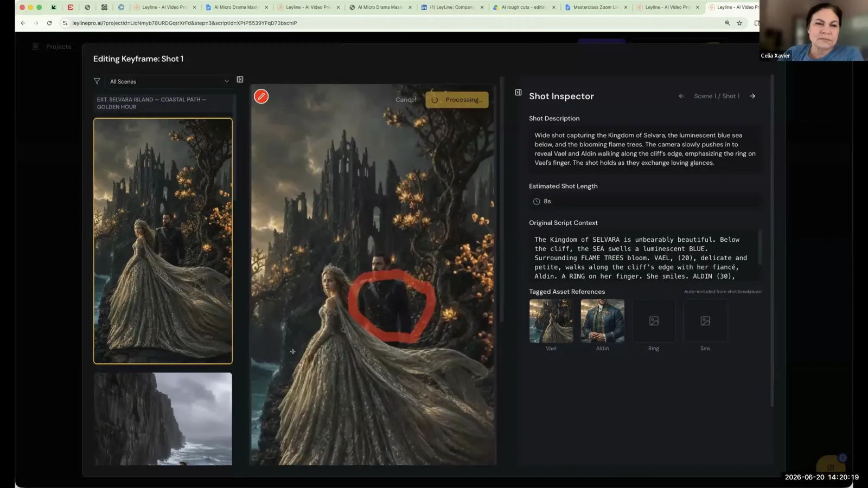
Task: Open the All Scenes dropdown
Action: click(x=169, y=81)
